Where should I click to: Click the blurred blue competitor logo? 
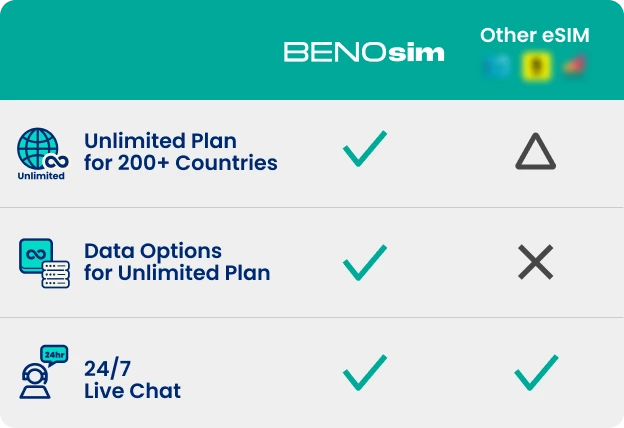[x=494, y=67]
